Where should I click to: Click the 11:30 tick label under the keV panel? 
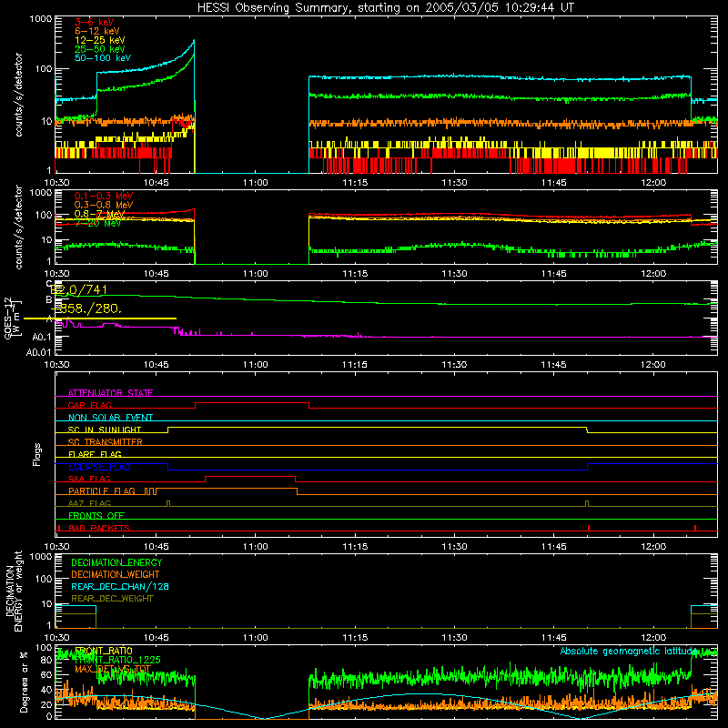(x=454, y=183)
